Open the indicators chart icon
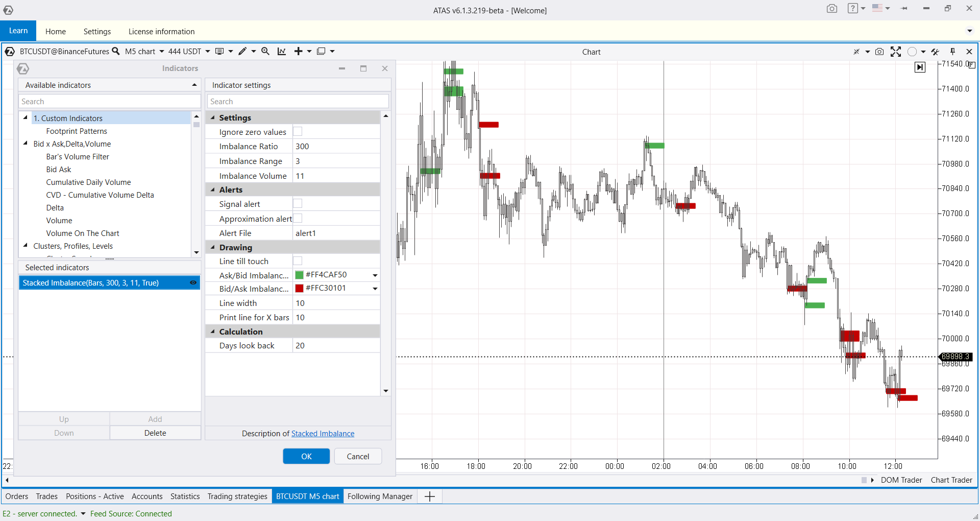This screenshot has height=521, width=980. (x=282, y=51)
